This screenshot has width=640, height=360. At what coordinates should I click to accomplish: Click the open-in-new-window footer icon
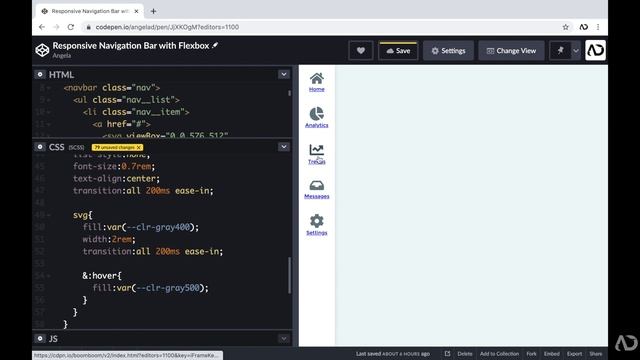(447, 353)
